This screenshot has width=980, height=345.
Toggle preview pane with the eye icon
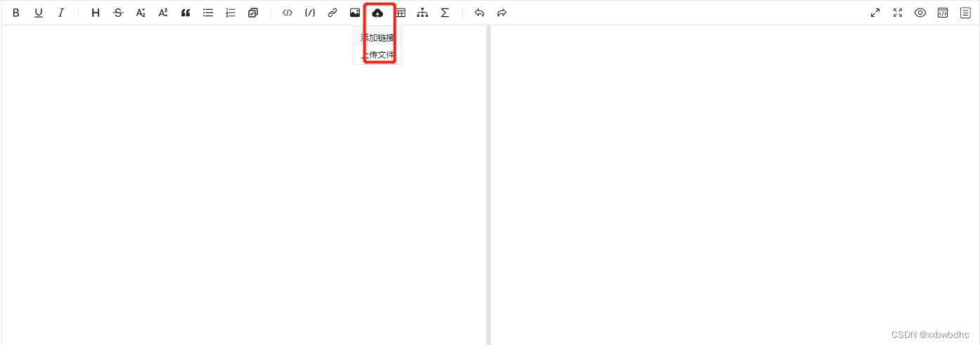coord(920,13)
